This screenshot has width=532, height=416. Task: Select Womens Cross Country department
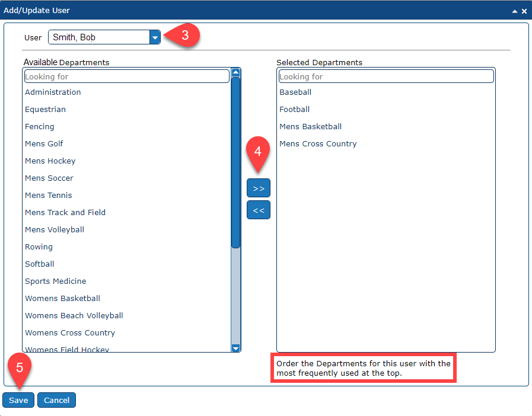click(70, 333)
